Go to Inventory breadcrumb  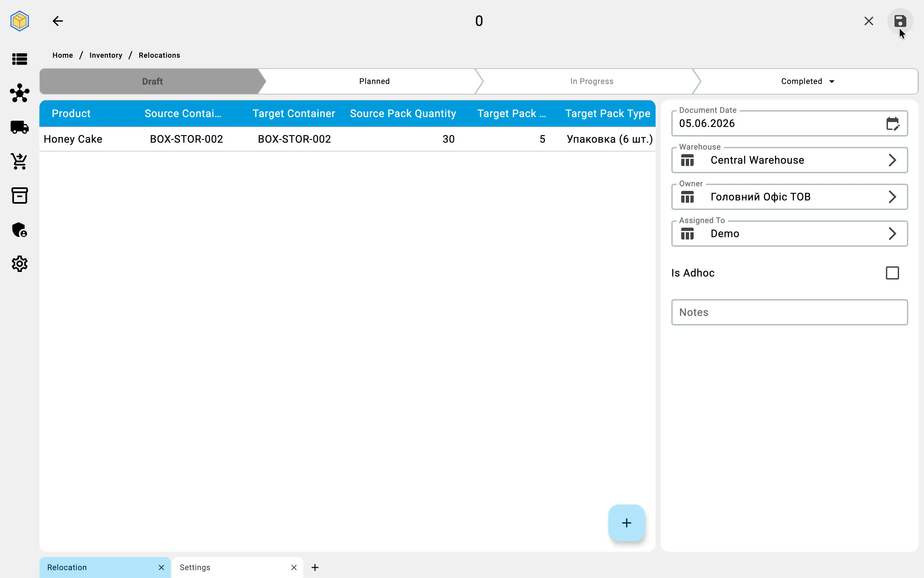click(106, 55)
